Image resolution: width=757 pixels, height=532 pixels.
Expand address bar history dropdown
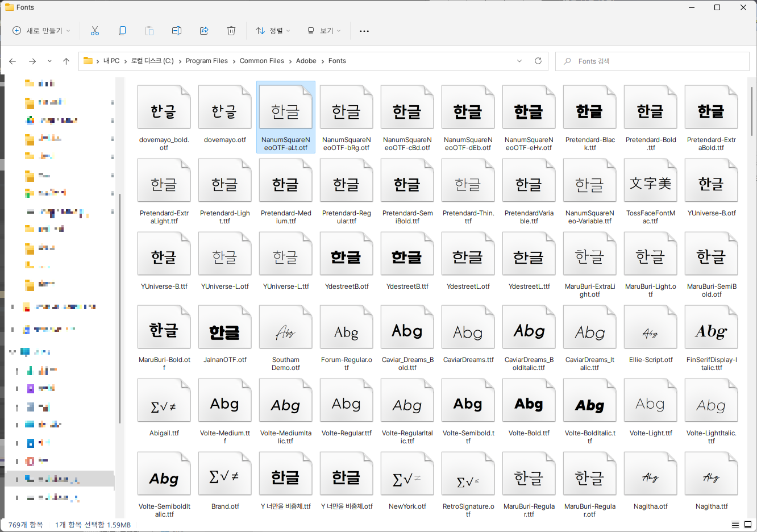tap(519, 61)
